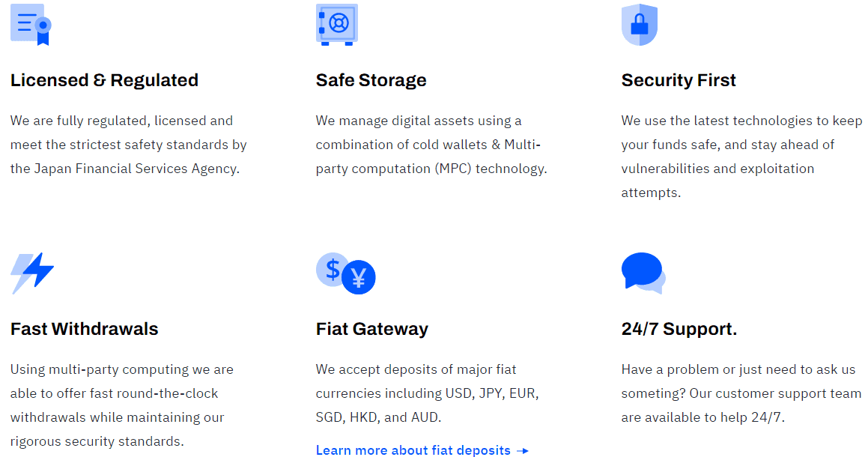Select the Security First heading
This screenshot has height=457, width=868.
click(678, 80)
